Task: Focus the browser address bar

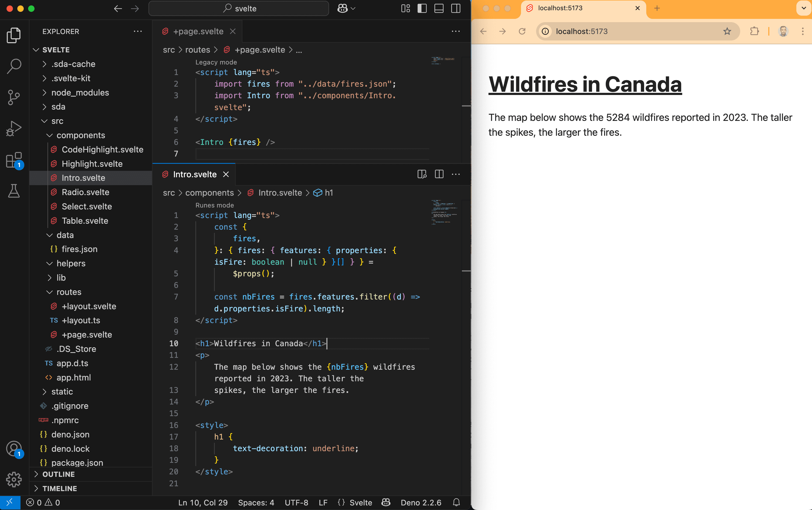Action: pos(638,31)
